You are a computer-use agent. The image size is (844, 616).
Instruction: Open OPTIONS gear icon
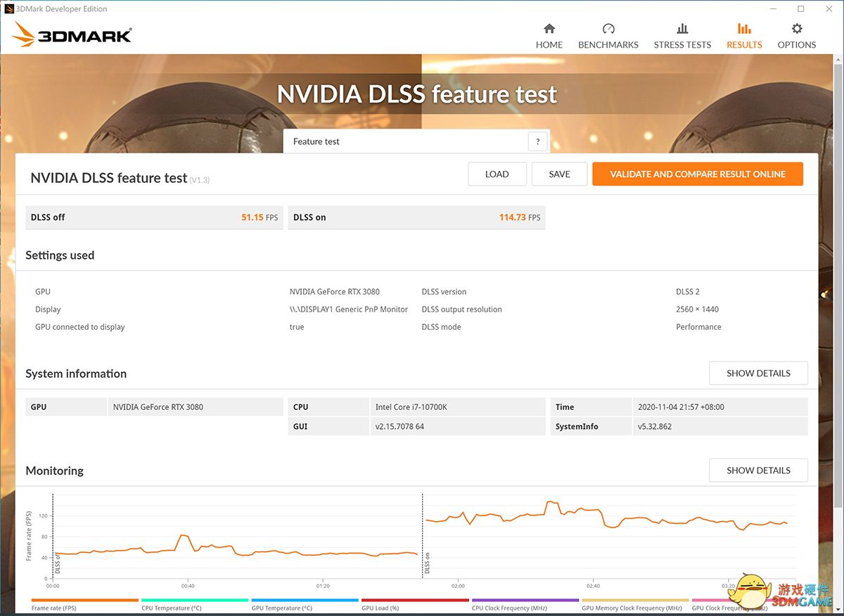(797, 29)
